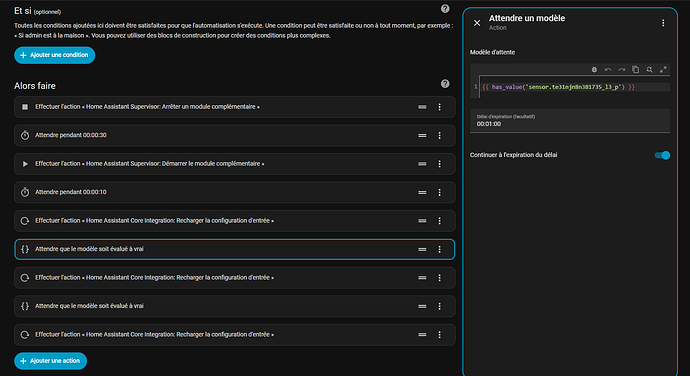Click the stop icon on Arrêter un module row
The image size is (690, 376).
pos(25,107)
